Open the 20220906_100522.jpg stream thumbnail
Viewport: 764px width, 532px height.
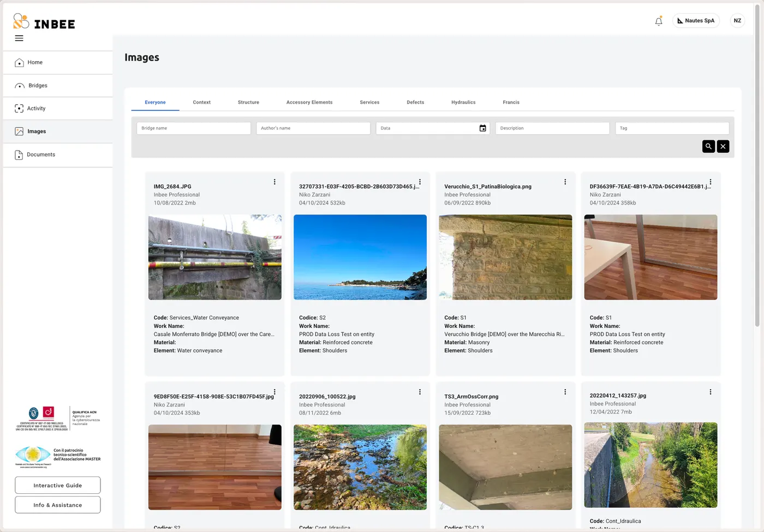[360, 467]
